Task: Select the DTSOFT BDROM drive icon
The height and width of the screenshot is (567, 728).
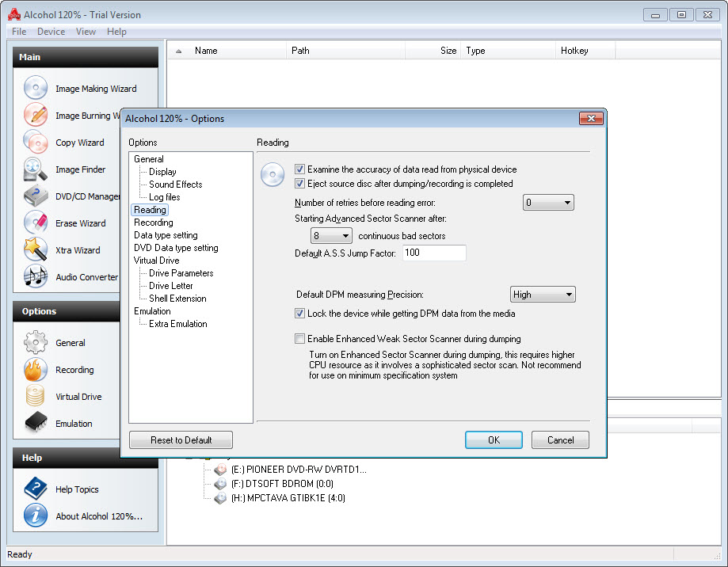Action: [220, 484]
